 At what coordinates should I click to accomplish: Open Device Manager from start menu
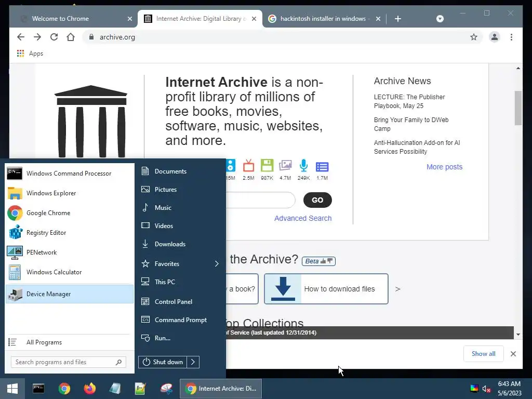[70, 294]
